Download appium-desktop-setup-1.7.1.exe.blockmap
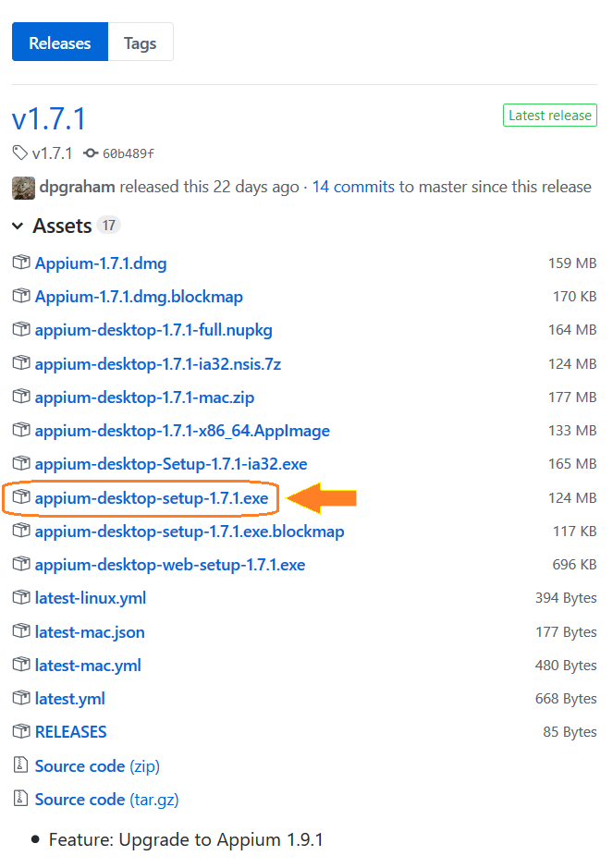Screen dimensions: 613x868 click(190, 532)
